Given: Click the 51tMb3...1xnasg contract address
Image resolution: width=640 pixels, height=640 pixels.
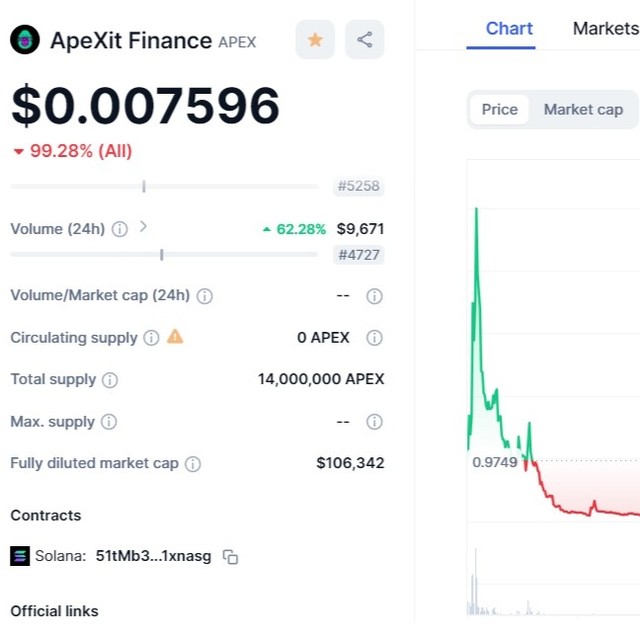Looking at the screenshot, I should click(153, 556).
